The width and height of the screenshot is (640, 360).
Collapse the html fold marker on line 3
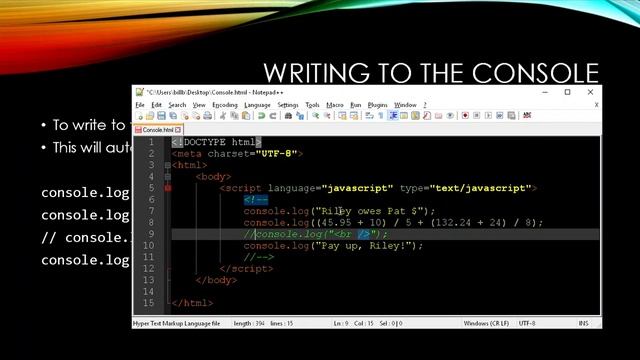point(167,165)
